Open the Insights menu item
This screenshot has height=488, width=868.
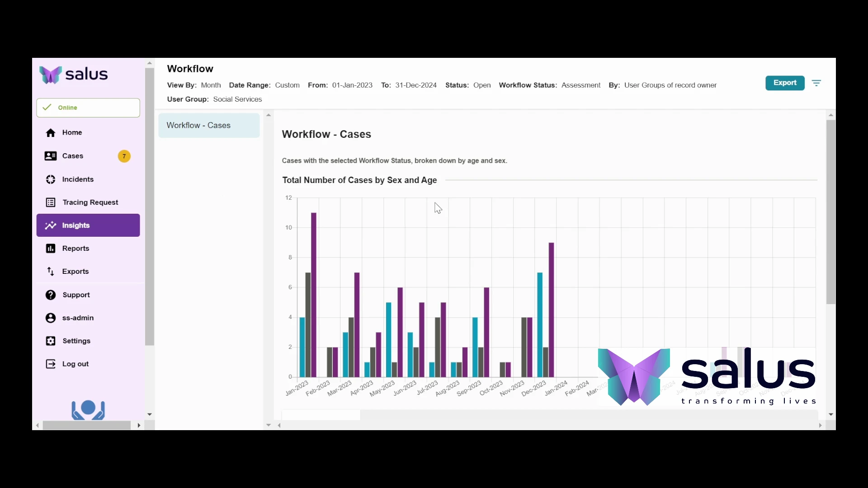pyautogui.click(x=88, y=225)
